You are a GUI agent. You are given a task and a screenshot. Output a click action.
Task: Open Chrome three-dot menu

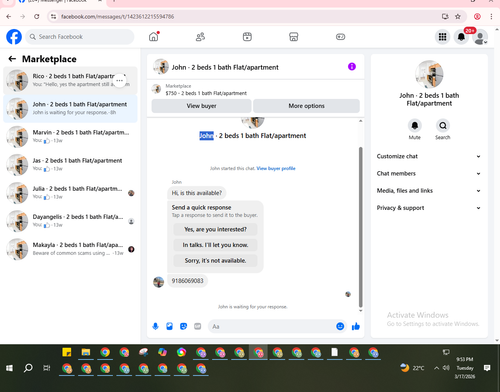tap(491, 17)
